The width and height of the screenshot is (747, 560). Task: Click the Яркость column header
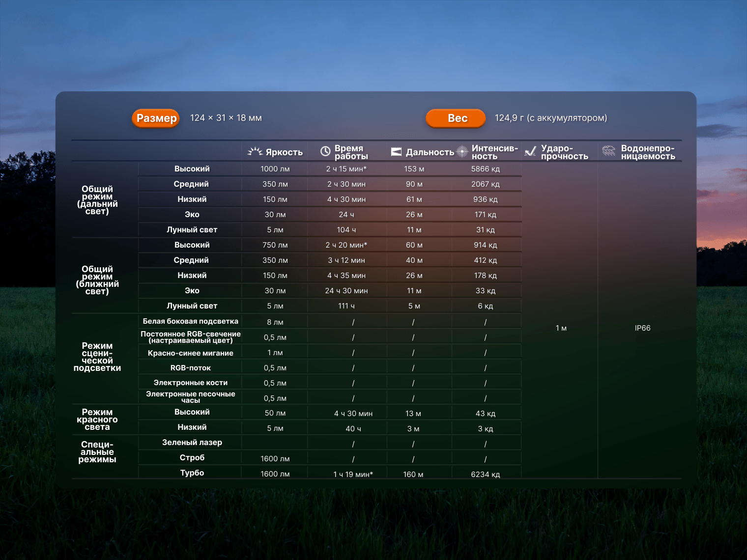click(x=284, y=152)
